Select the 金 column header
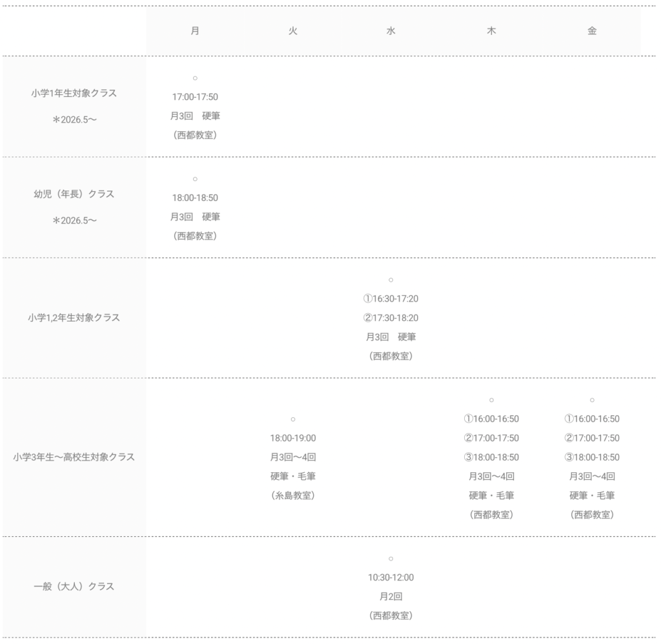The width and height of the screenshot is (661, 644). coord(592,31)
